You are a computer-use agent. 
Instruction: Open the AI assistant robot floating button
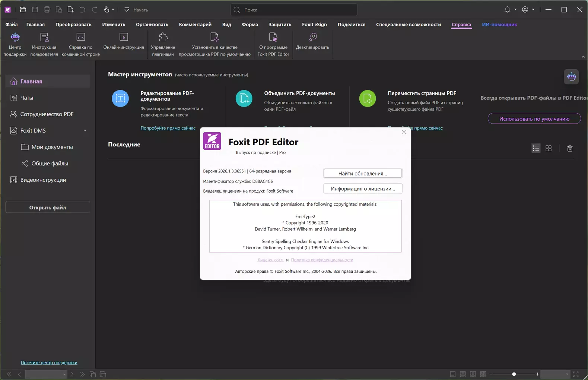pos(571,77)
